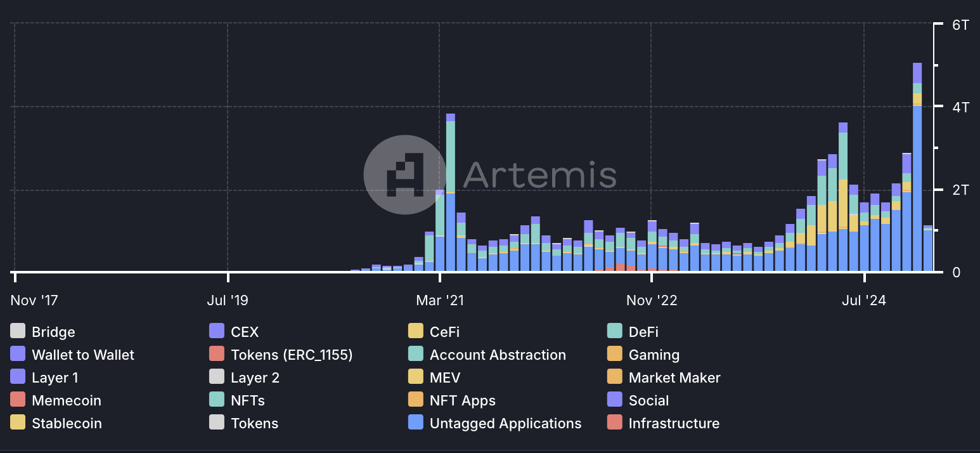Click the Bridge legend color square
Viewport: 980px width, 453px height.
(x=18, y=331)
